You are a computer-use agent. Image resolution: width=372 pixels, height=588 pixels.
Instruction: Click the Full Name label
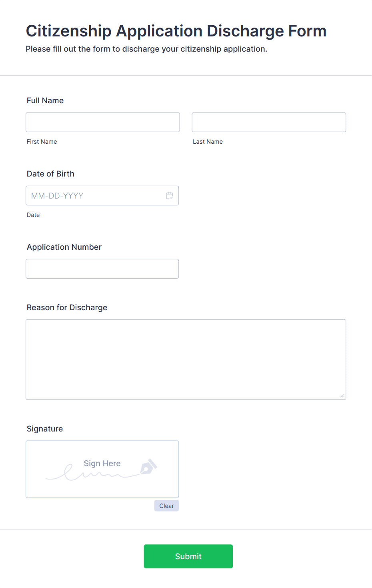click(x=45, y=100)
